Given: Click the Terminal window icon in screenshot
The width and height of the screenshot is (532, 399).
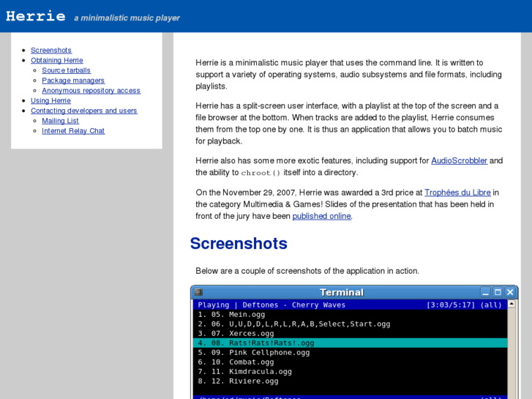Looking at the screenshot, I should [198, 292].
